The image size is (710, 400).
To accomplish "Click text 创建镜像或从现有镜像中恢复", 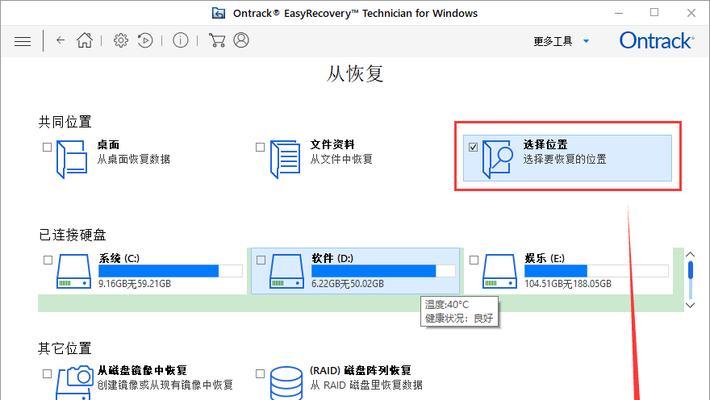I will pyautogui.click(x=165, y=385).
